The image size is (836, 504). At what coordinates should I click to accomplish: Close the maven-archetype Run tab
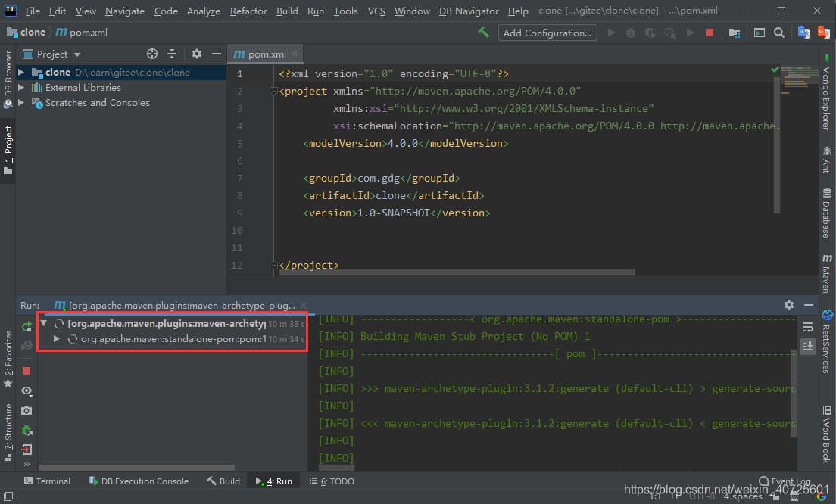point(304,305)
